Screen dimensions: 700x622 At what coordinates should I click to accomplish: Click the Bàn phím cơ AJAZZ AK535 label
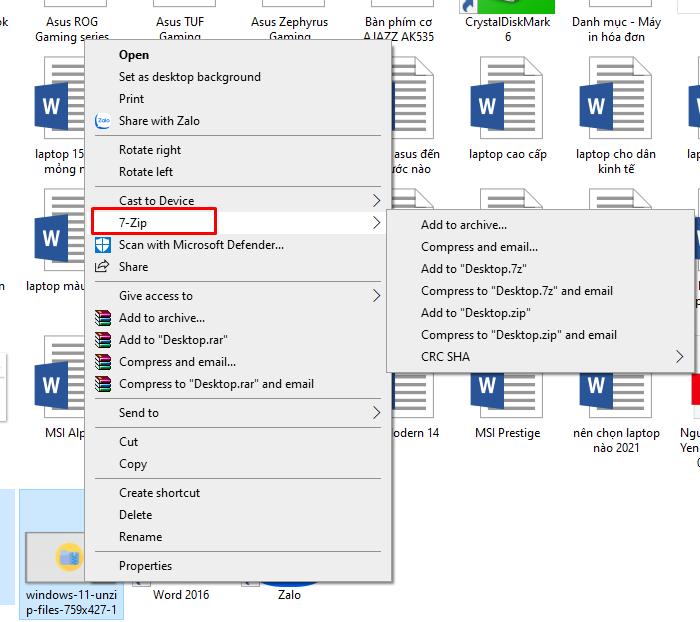399,29
